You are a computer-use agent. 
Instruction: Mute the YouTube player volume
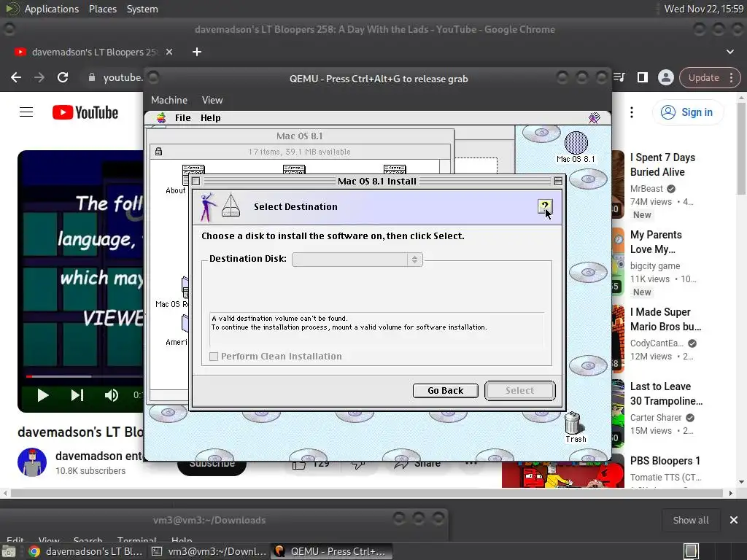[112, 395]
